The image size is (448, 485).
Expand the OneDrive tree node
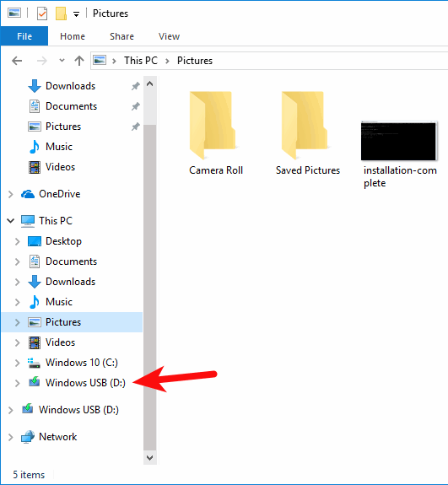[11, 194]
